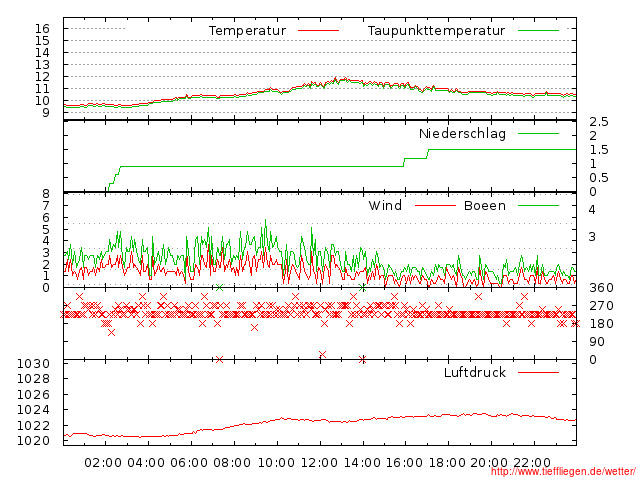Viewport: 640px width, 480px height.
Task: Click the tieffliegen.de/wetter link
Action: coord(563,472)
